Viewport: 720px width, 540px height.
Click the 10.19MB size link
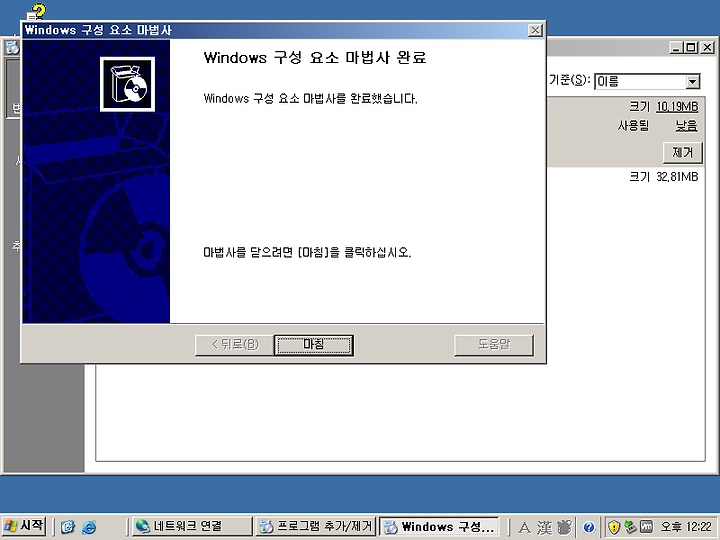pos(677,107)
